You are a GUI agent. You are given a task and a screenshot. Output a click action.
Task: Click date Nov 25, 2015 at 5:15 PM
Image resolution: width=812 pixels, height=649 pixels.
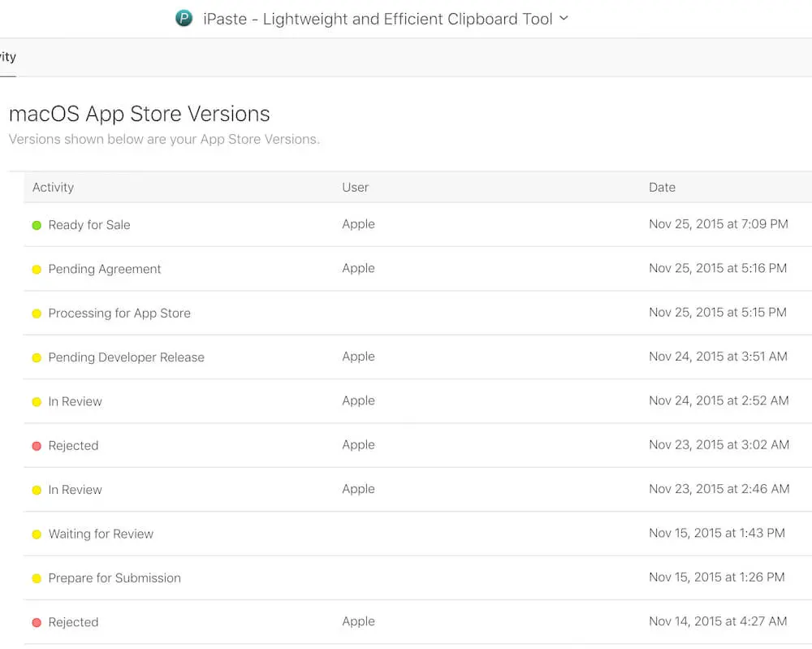tap(718, 312)
